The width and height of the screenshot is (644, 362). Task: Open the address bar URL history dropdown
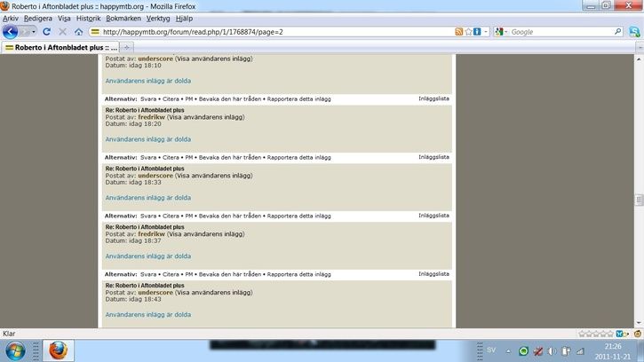pyautogui.click(x=486, y=32)
